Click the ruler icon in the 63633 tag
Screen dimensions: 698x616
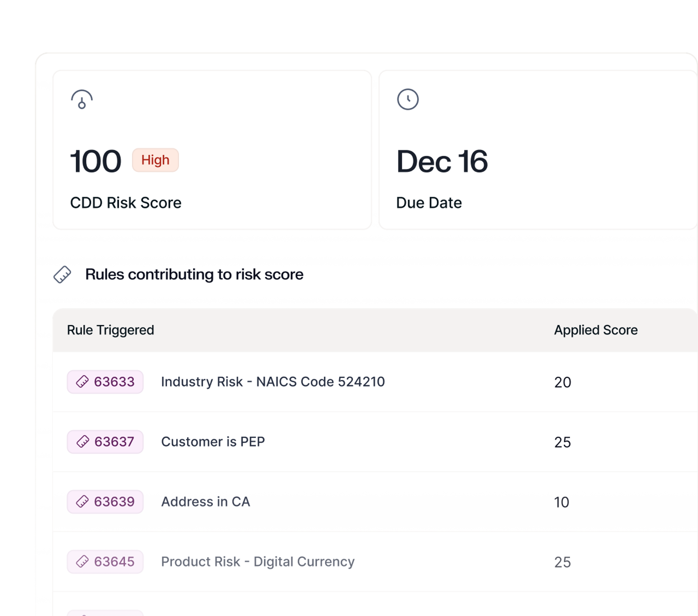(82, 381)
